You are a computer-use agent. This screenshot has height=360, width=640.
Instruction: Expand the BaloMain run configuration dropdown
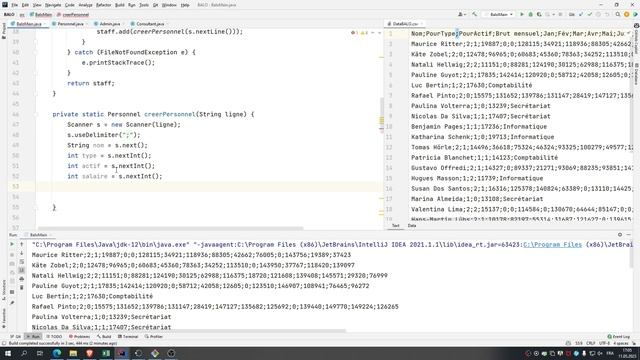coord(498,14)
